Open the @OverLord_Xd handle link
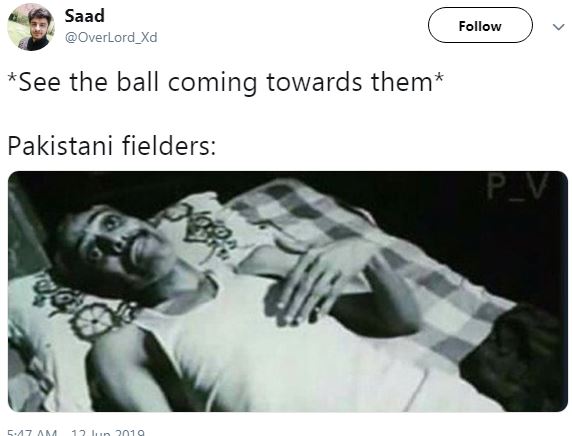The image size is (572, 436). coord(111,38)
